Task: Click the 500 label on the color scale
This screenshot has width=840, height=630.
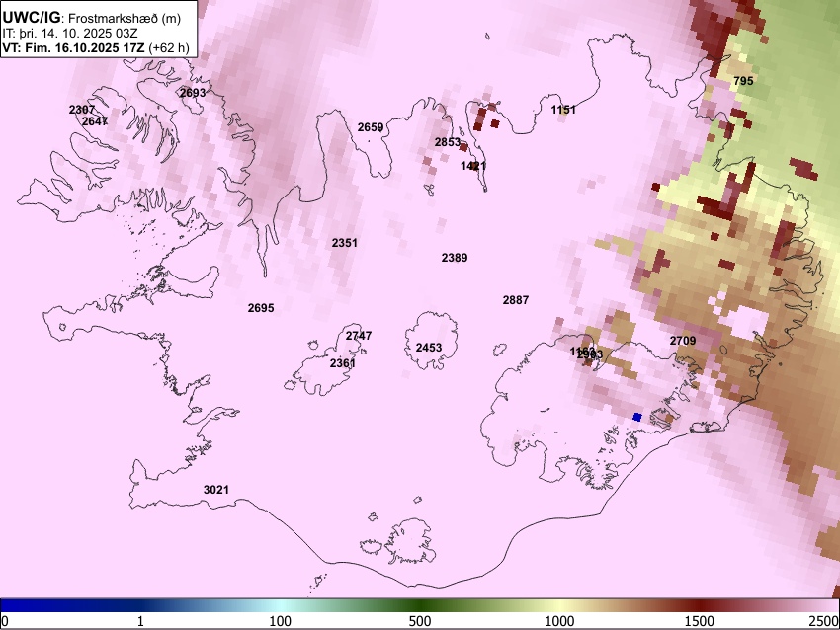Action: click(420, 621)
